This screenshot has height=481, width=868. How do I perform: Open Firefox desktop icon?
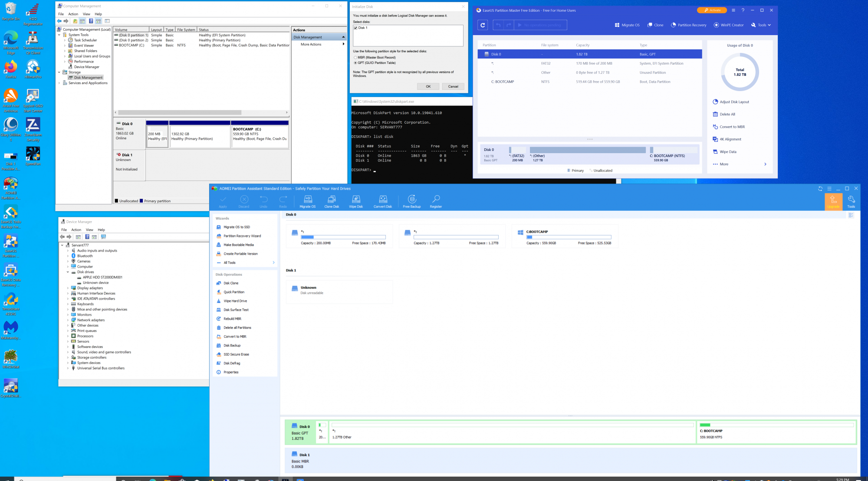click(11, 69)
